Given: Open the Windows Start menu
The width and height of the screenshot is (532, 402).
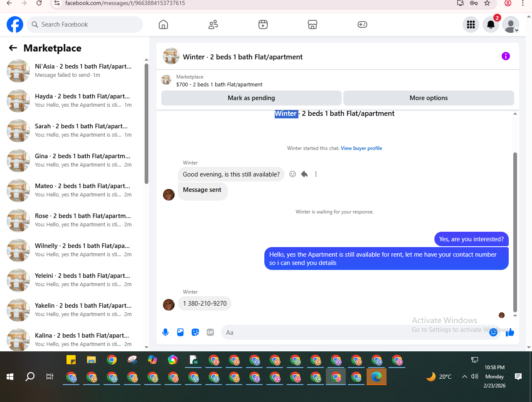Looking at the screenshot, I should point(10,377).
